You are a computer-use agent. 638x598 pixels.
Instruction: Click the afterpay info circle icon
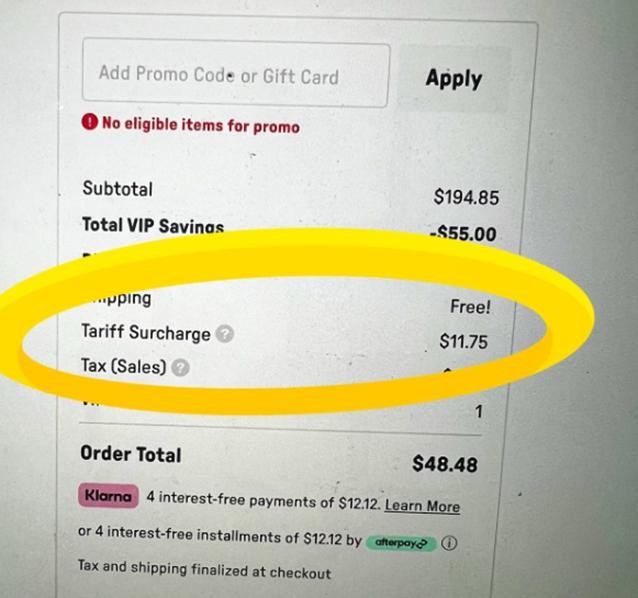tap(449, 543)
